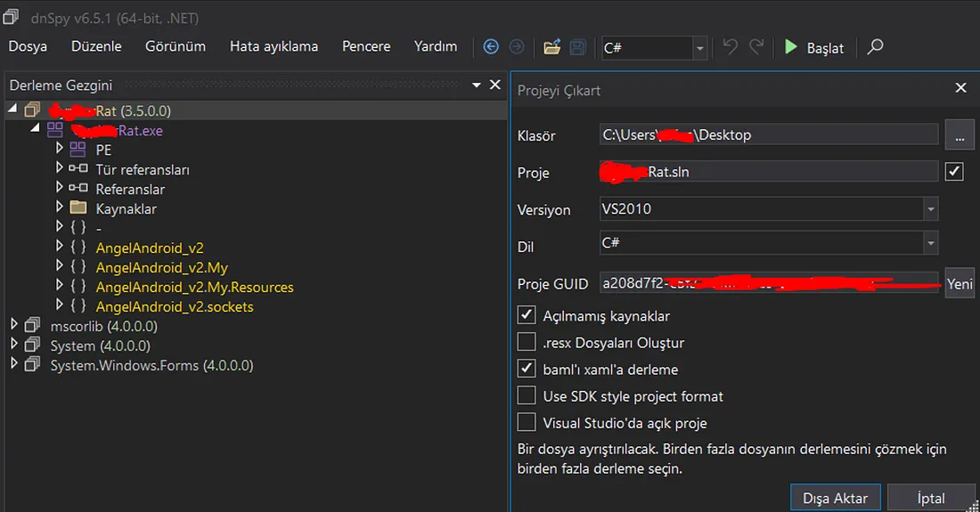This screenshot has width=980, height=512.
Task: Open search with the magnifier icon
Action: click(x=875, y=47)
